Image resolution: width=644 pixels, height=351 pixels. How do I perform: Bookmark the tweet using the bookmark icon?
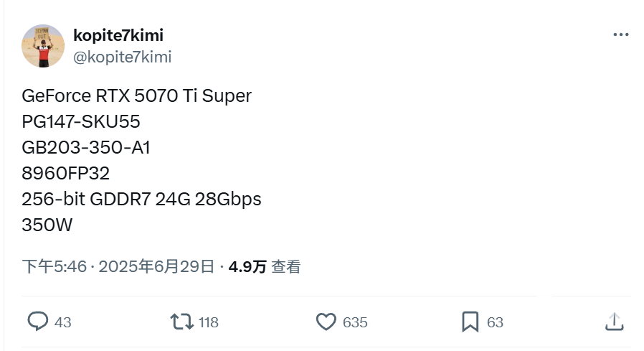pyautogui.click(x=470, y=322)
